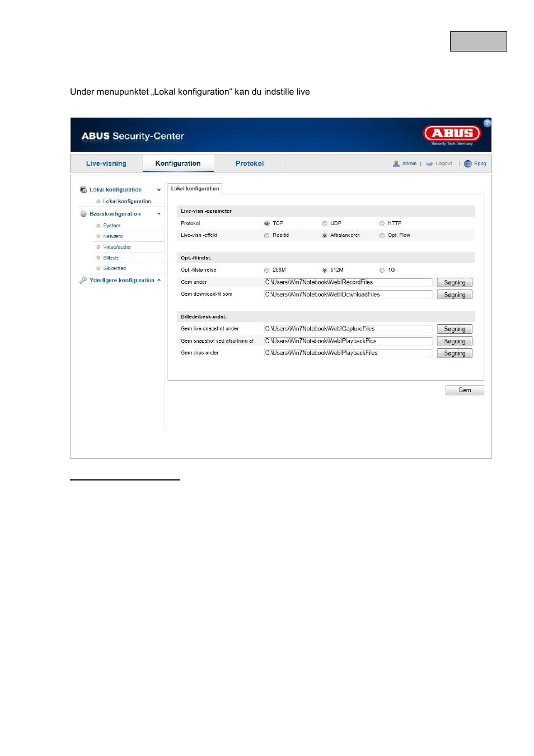Click the PlaybackPics path field
534x756 pixels.
[x=348, y=341]
